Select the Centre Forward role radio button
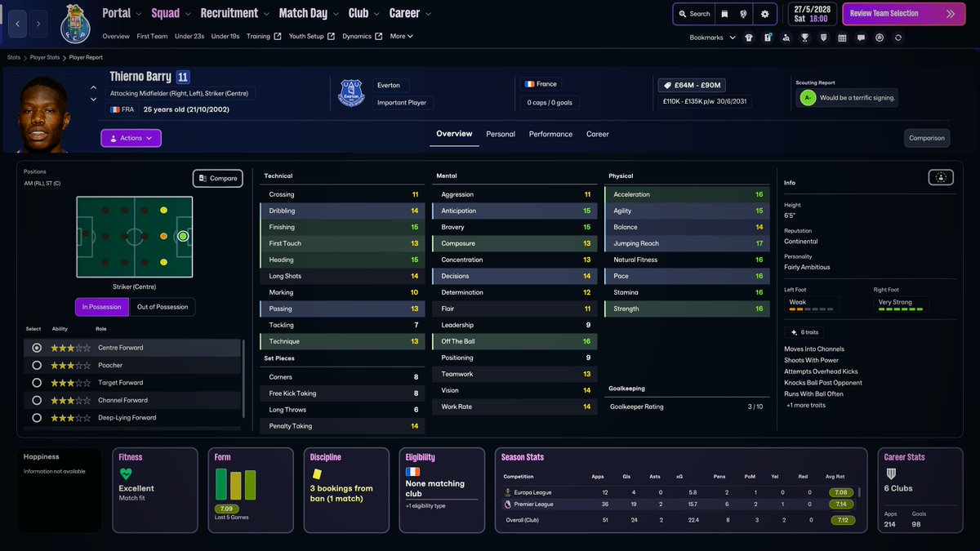Image resolution: width=980 pixels, height=551 pixels. tap(36, 348)
